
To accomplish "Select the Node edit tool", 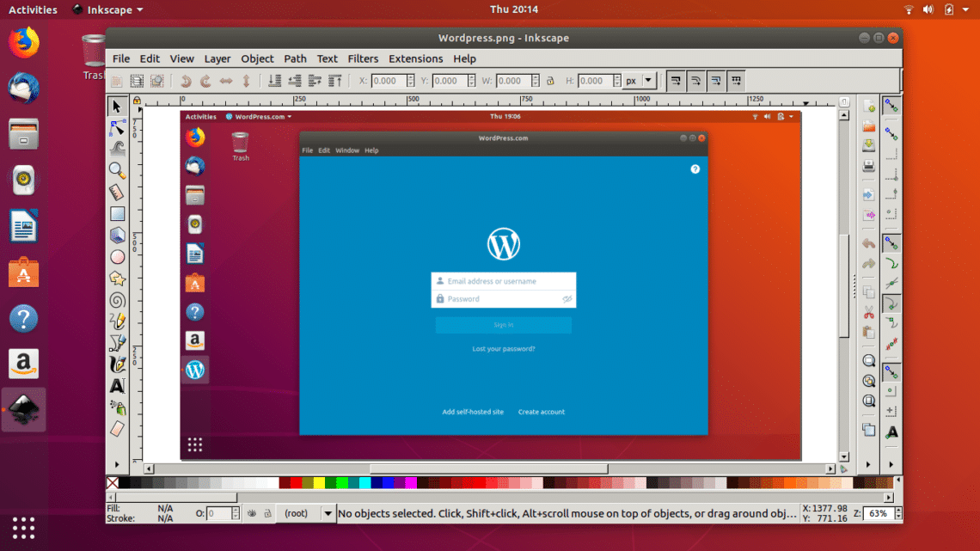I will click(118, 128).
